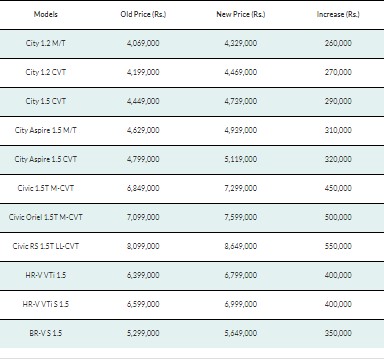Click the New Price (Rs.) header

point(241,14)
